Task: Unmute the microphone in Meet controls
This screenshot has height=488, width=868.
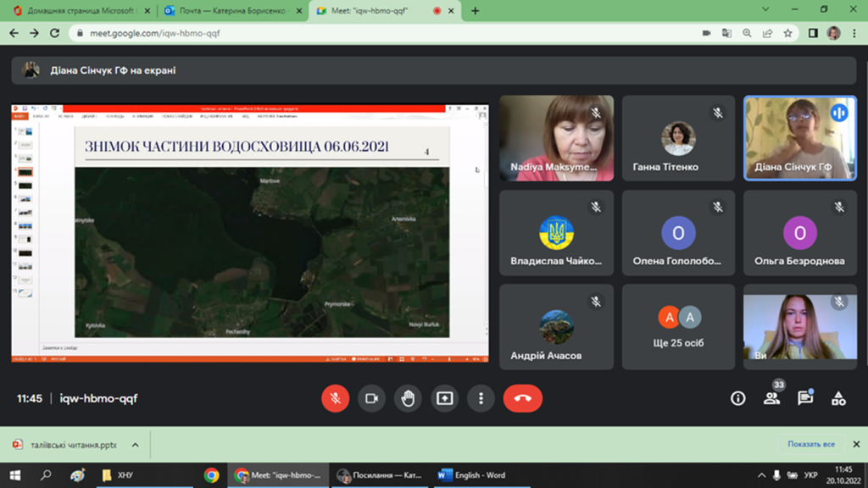Action: [x=336, y=398]
